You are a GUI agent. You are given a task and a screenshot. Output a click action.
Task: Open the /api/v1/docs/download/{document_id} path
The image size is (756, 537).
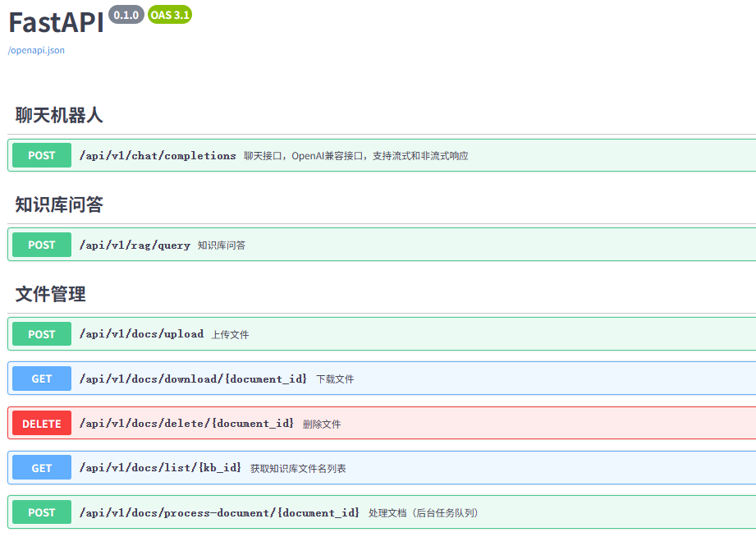(x=193, y=379)
